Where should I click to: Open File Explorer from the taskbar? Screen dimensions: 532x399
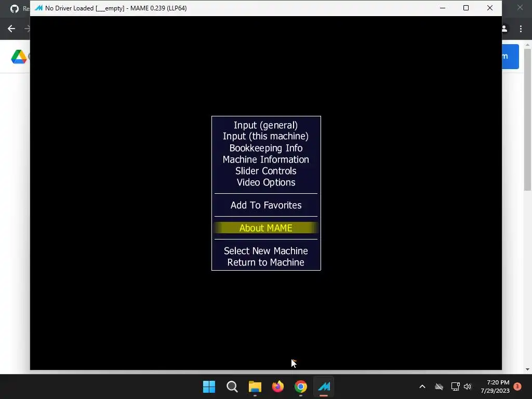click(x=255, y=387)
